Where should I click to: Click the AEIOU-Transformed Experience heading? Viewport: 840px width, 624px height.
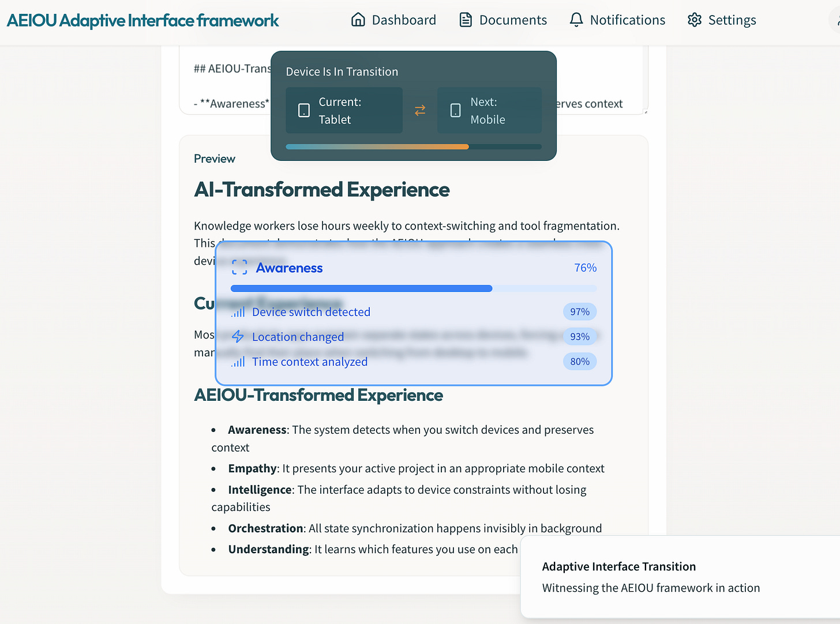pos(318,395)
